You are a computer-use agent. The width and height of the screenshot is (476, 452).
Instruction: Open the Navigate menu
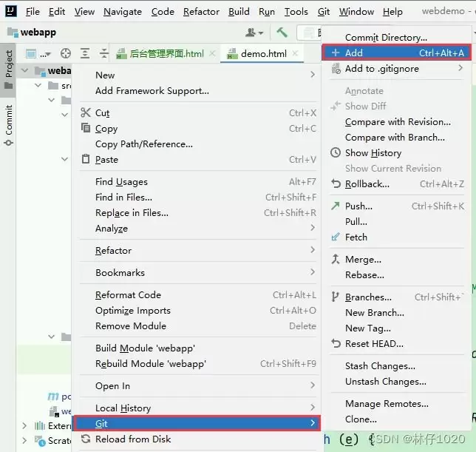[x=123, y=12]
